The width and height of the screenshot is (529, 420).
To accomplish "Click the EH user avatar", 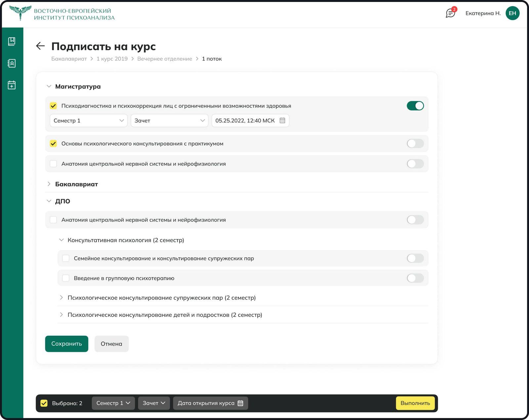I will (x=512, y=13).
